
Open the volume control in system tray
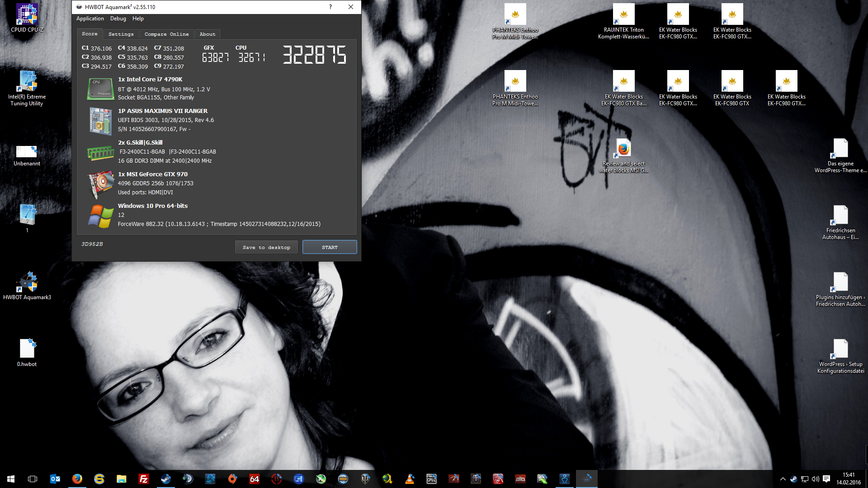point(815,479)
